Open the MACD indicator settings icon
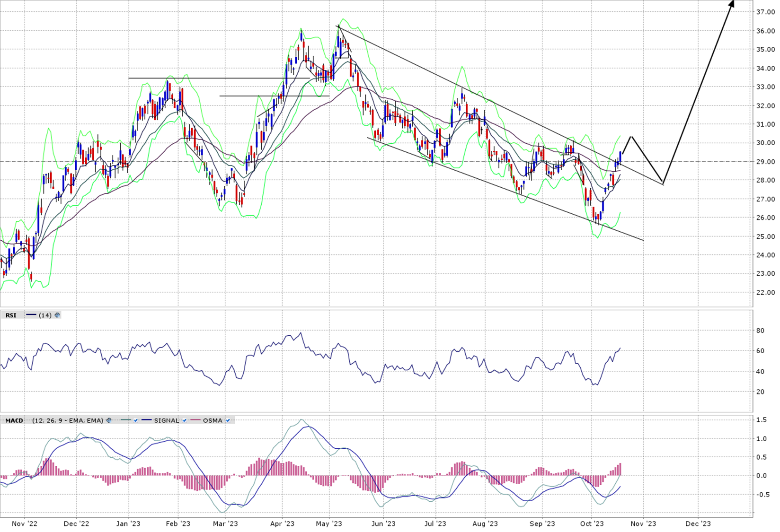 (109, 420)
